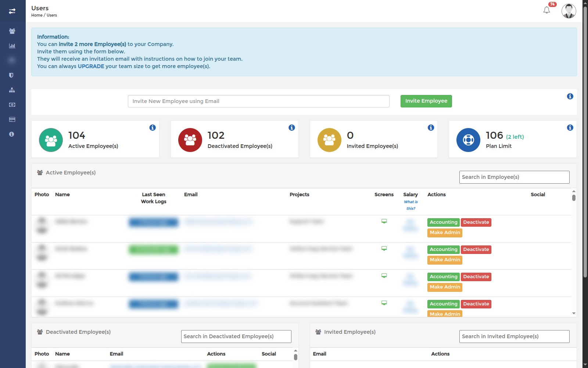Click Accounting in third employee row
This screenshot has height=368, width=588.
444,277
